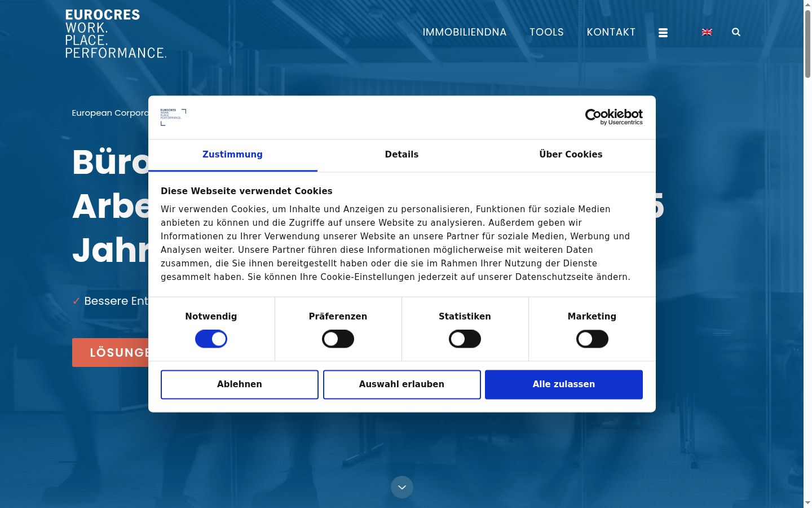The image size is (812, 508).
Task: Click the Eurocres logo in cookie dialog
Action: 173,117
